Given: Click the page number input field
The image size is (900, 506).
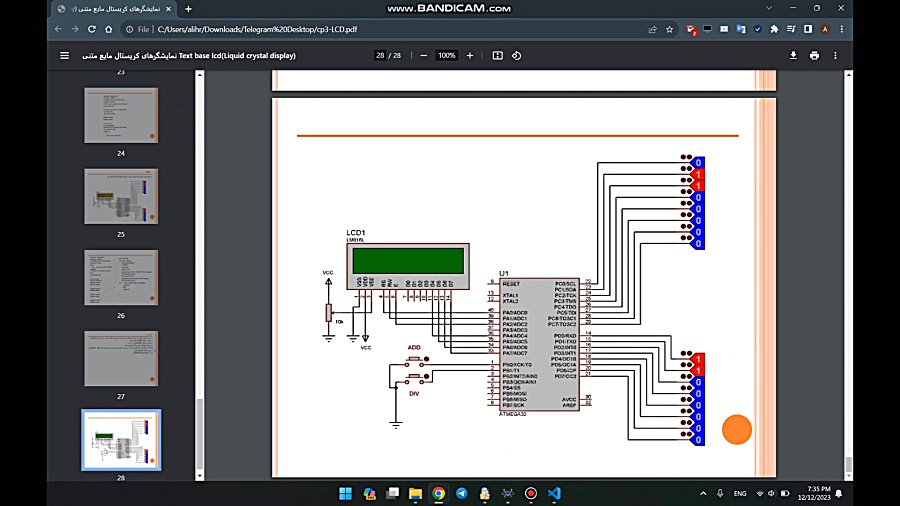Looking at the screenshot, I should 380,56.
